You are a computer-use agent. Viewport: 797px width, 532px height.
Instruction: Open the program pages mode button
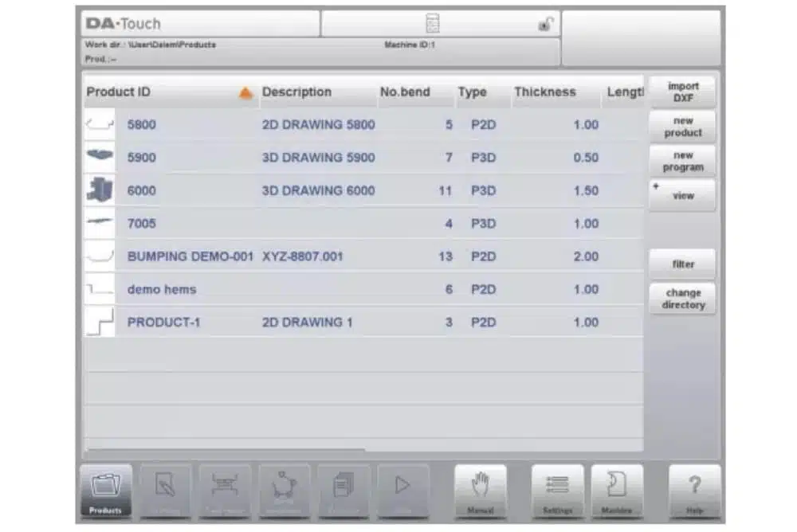pyautogui.click(x=344, y=491)
